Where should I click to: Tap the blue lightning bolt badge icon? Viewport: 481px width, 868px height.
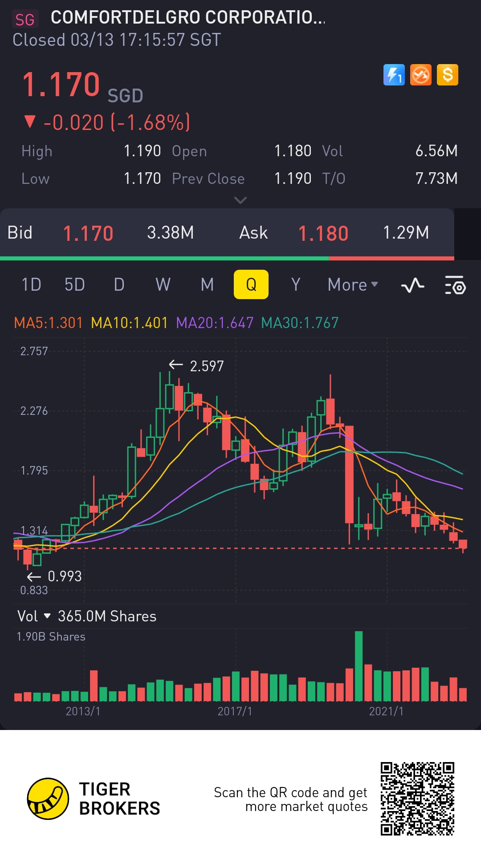coord(394,75)
